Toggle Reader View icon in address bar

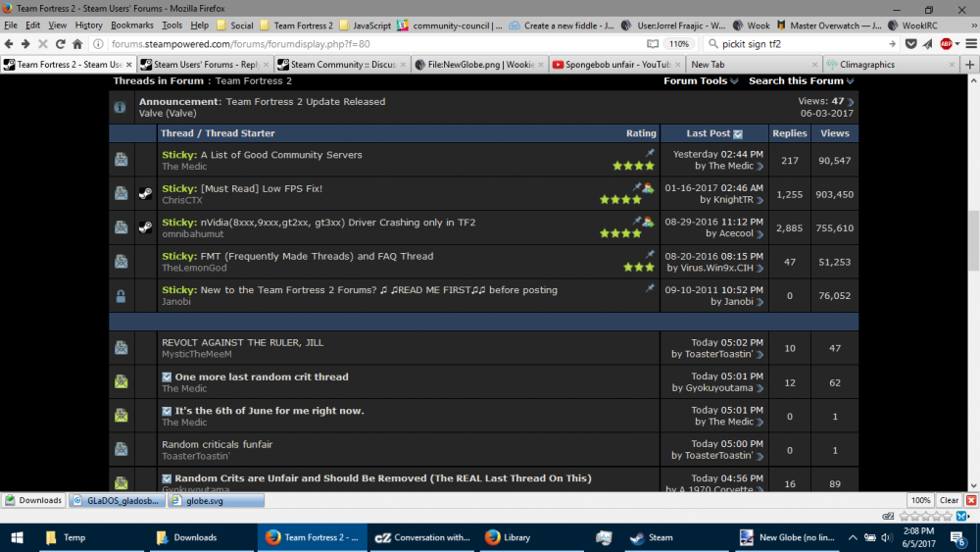653,44
